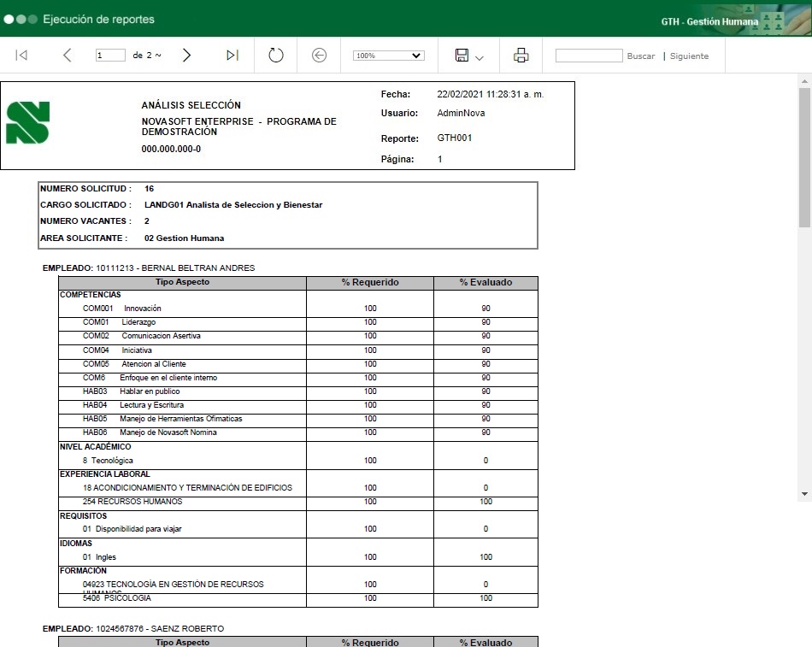Click the current page number field
Screen dimensions: 812x647
110,56
